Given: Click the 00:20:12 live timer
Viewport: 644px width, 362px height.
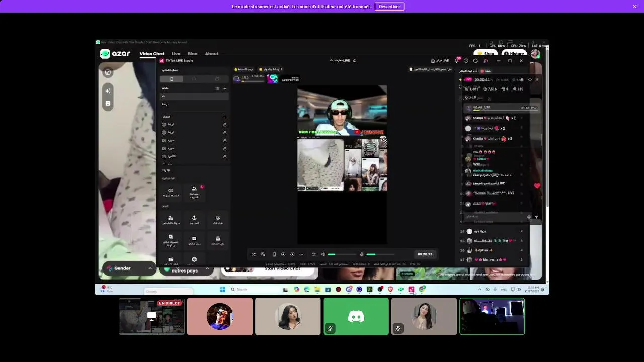Looking at the screenshot, I should click(x=425, y=254).
